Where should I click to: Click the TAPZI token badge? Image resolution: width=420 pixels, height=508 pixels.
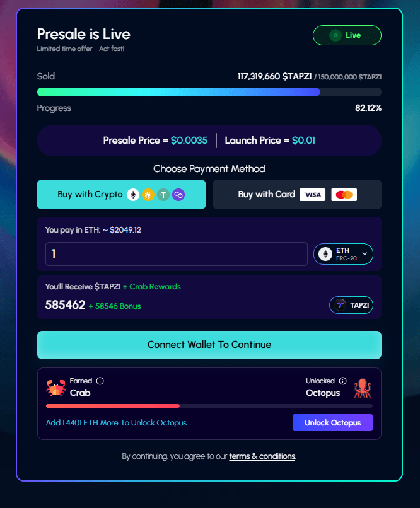[x=351, y=305]
